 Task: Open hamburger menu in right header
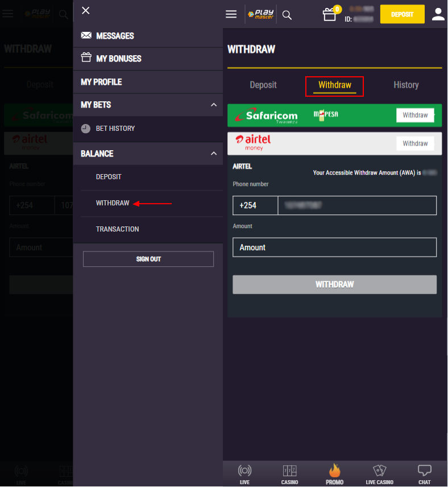(x=231, y=14)
